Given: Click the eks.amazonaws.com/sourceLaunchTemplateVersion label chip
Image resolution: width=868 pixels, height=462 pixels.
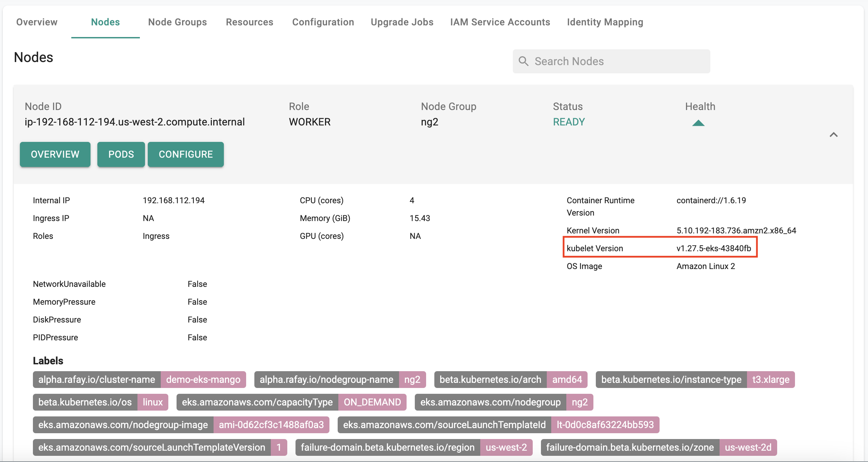Looking at the screenshot, I should (x=152, y=447).
